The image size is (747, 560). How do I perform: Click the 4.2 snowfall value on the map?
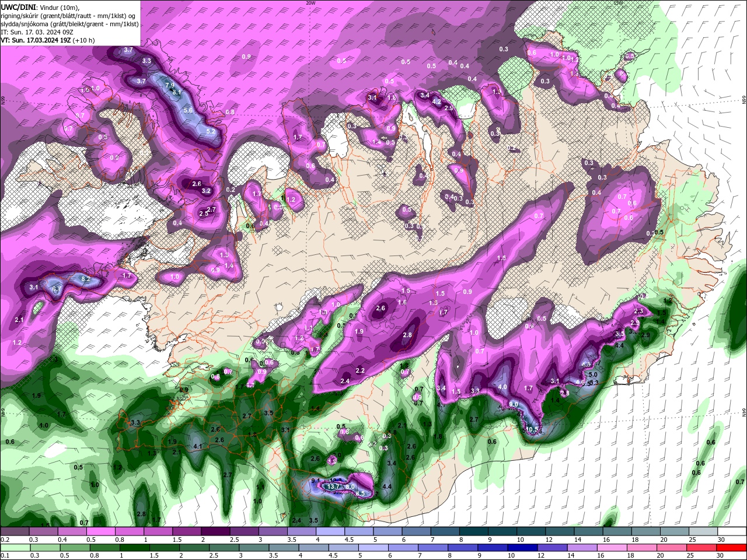coord(437,101)
